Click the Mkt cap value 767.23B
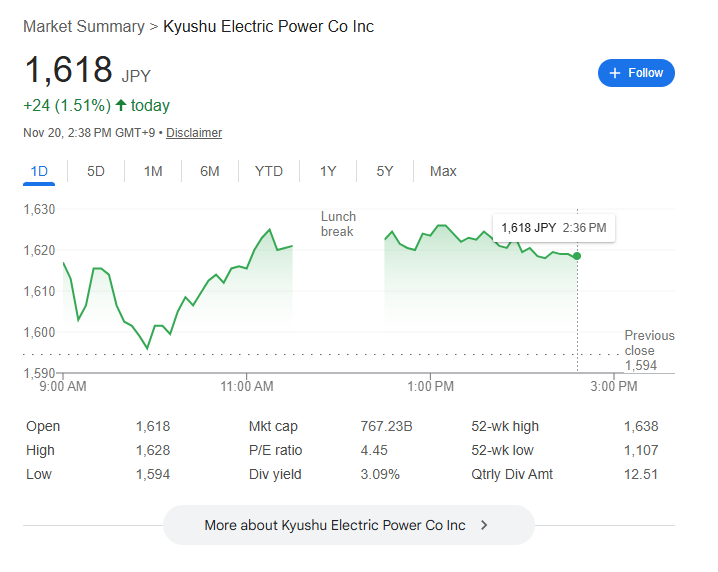The image size is (718, 572). click(386, 426)
